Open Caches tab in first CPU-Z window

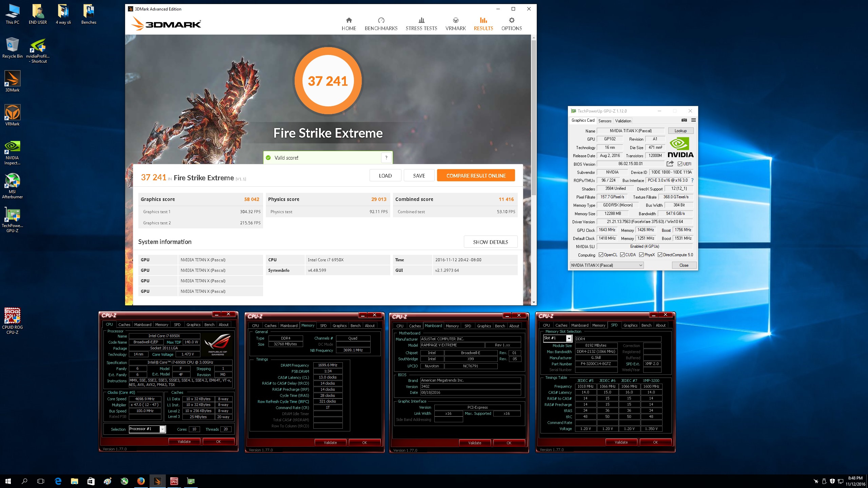124,325
